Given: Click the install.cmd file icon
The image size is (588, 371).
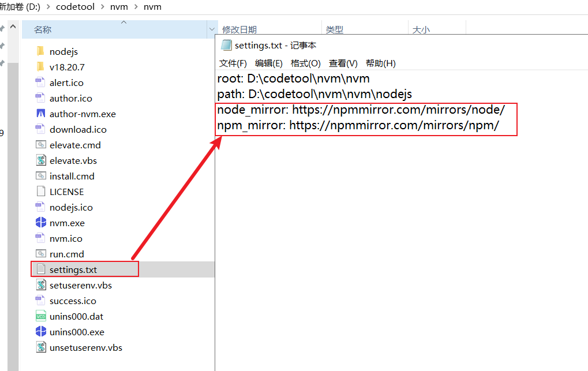Looking at the screenshot, I should click(x=40, y=176).
